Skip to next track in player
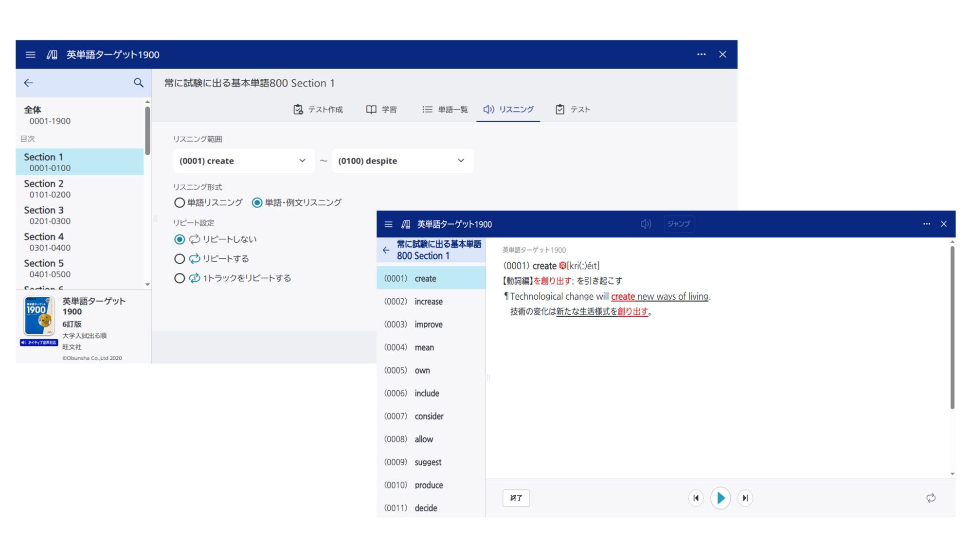Image resolution: width=973 pixels, height=560 pixels. coord(745,498)
